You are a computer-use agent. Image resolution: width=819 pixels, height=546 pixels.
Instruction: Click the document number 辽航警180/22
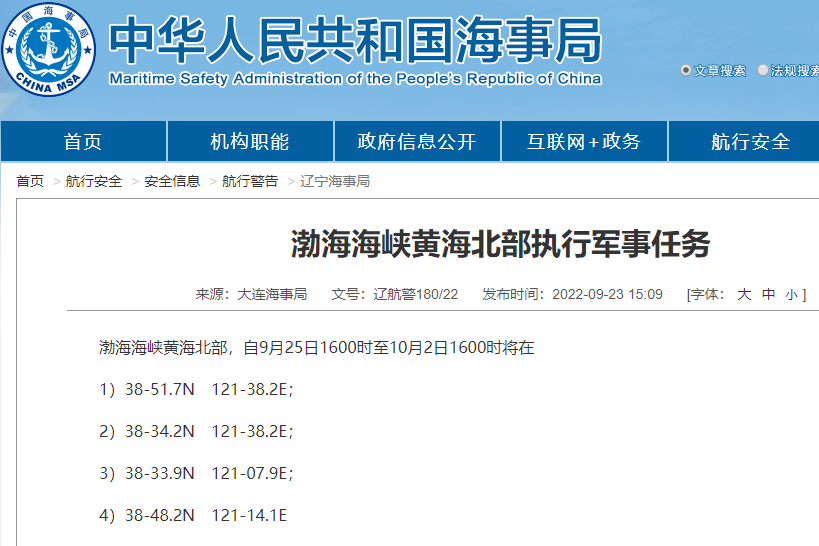tap(415, 294)
